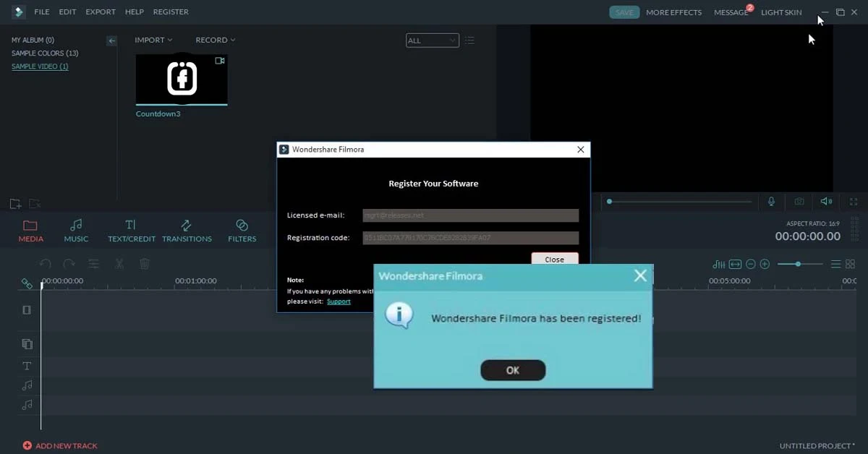Click the second music track icon

(27, 405)
